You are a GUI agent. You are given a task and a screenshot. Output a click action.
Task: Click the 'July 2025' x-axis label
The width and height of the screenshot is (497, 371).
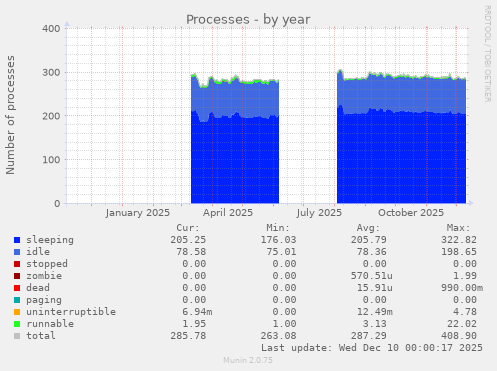tap(319, 213)
